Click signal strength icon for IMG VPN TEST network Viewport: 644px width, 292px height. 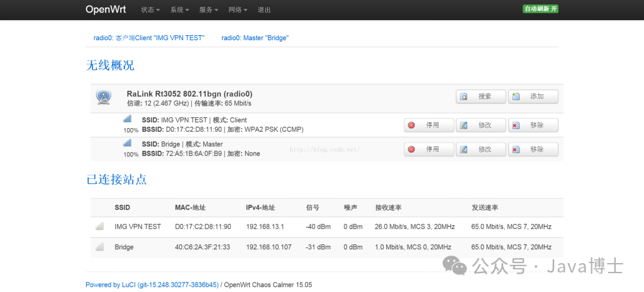(127, 119)
